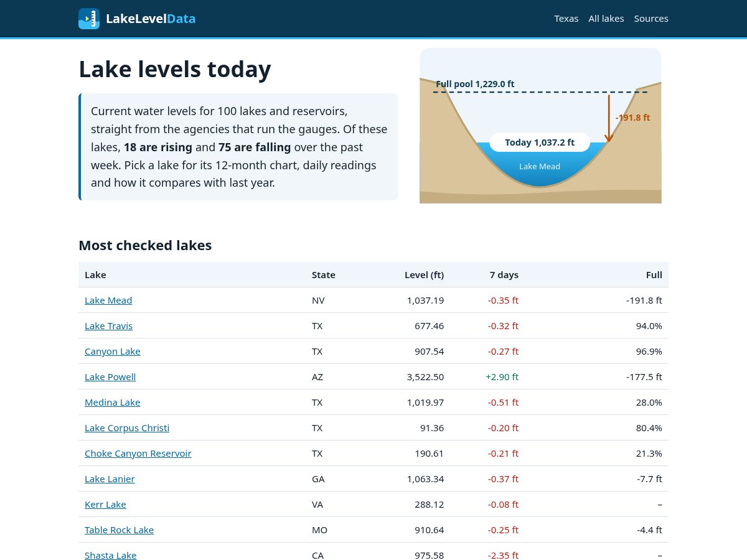Click the 190.61 level value
The image size is (747, 560).
coord(429,453)
